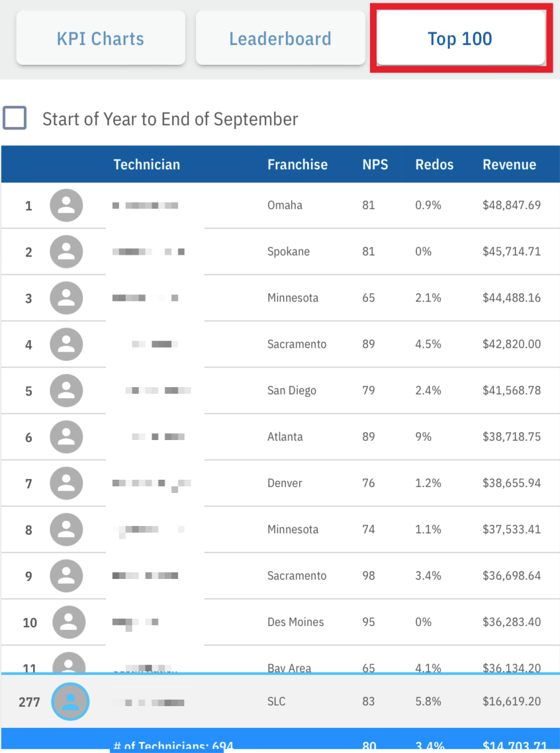Select the SLC row ranked 277
The width and height of the screenshot is (560, 753).
point(281,701)
